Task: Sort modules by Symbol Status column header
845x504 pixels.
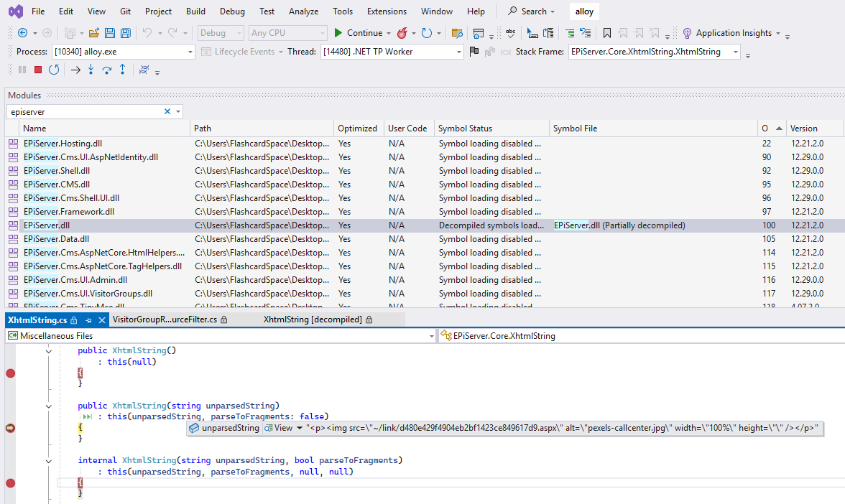Action: click(x=491, y=128)
